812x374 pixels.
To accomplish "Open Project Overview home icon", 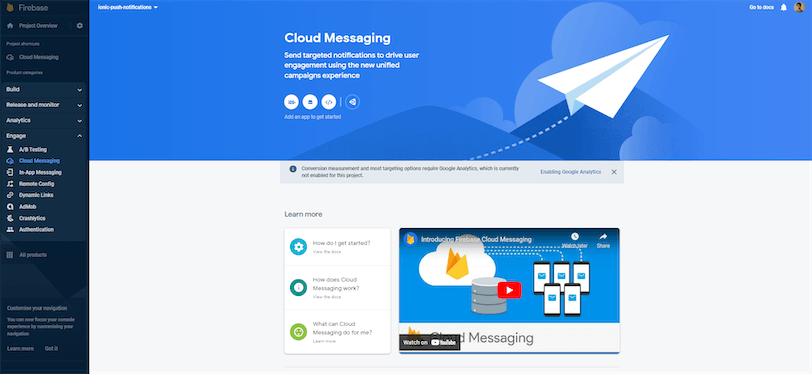I will click(10, 25).
